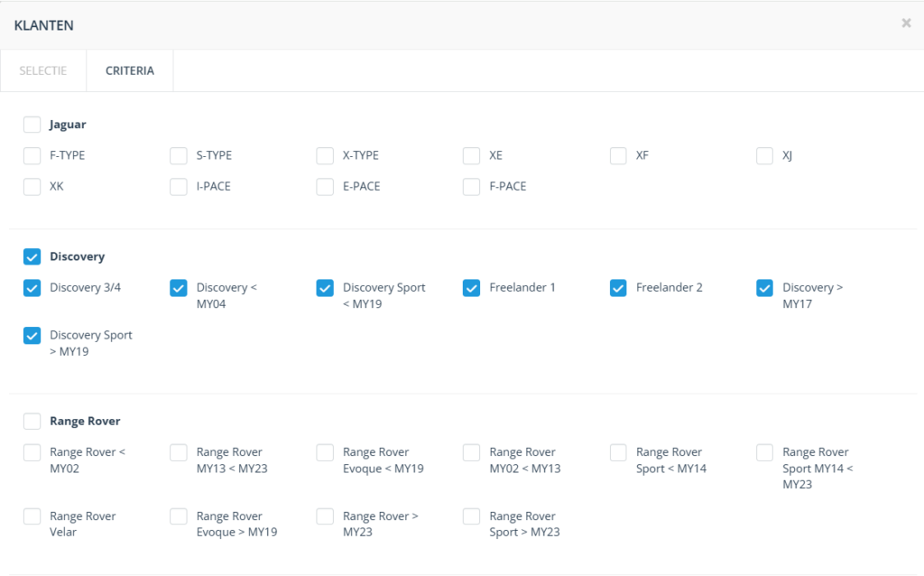Image resolution: width=924 pixels, height=576 pixels.
Task: Select Range Rover Sport MY14 < MY23
Action: [x=764, y=453]
